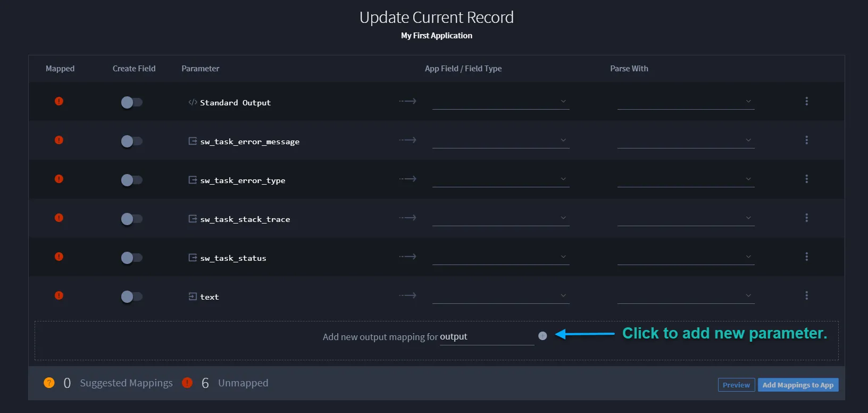Select the sw_task_error_type parameter name
The image size is (868, 413).
(x=243, y=180)
